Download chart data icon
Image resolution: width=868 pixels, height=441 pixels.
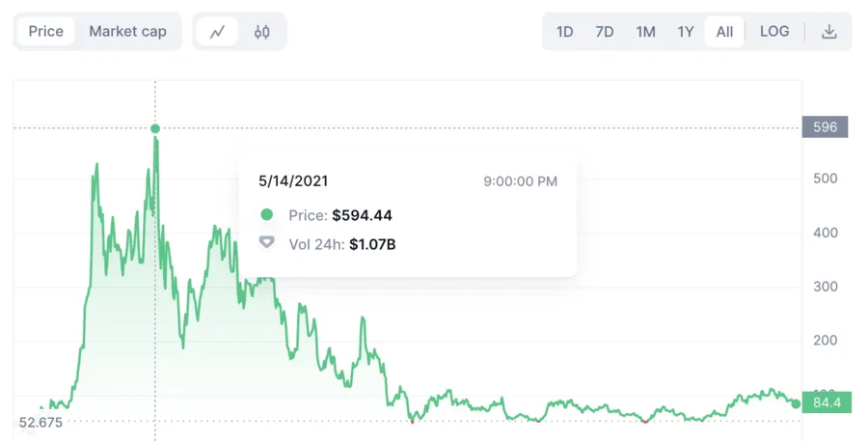coord(828,32)
